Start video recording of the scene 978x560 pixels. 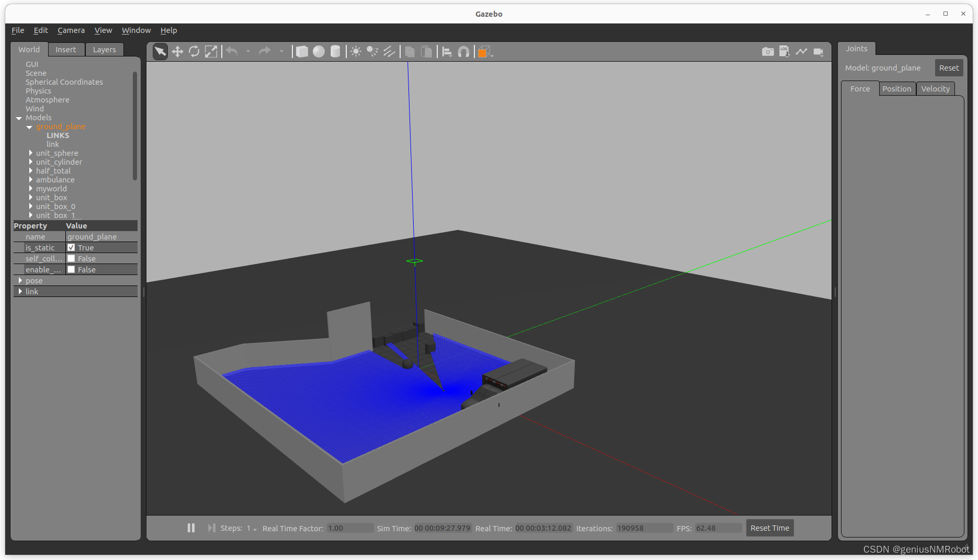pyautogui.click(x=818, y=51)
